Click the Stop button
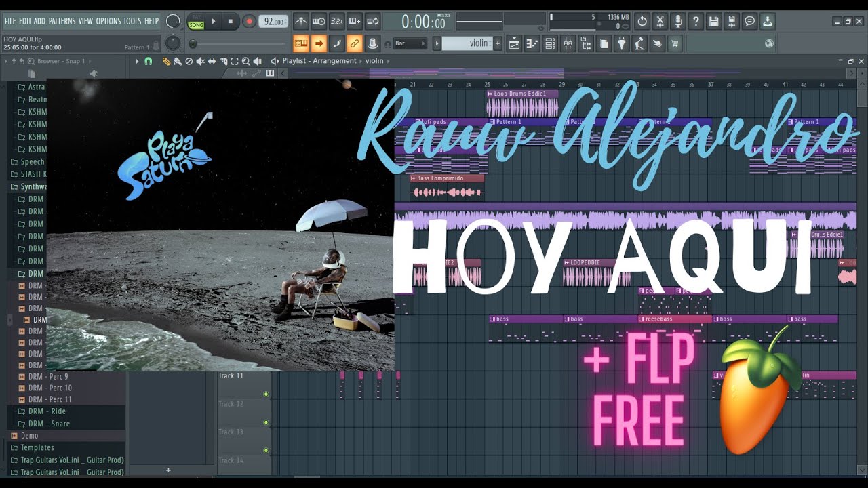Image resolution: width=868 pixels, height=488 pixels. [231, 22]
